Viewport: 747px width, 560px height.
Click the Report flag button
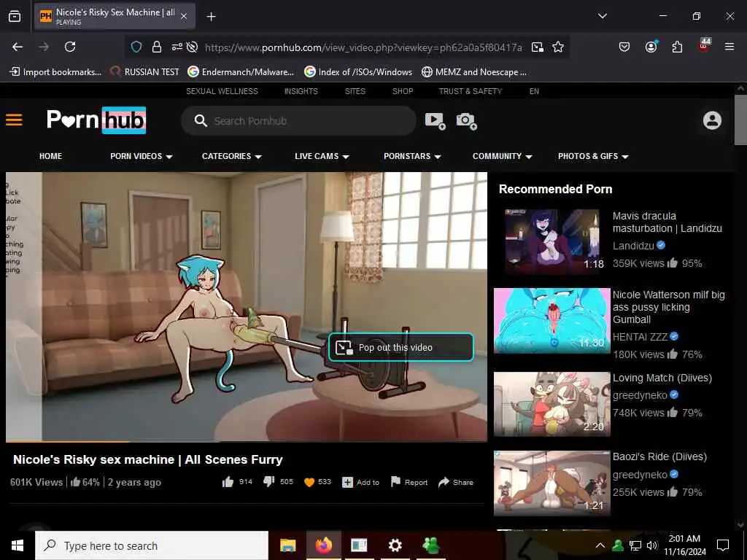409,482
